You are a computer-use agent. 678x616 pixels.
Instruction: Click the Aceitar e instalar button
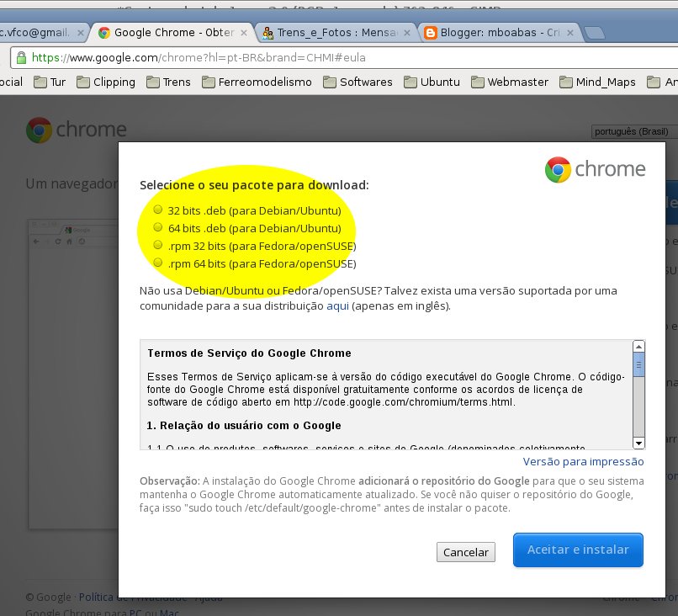pyautogui.click(x=578, y=550)
